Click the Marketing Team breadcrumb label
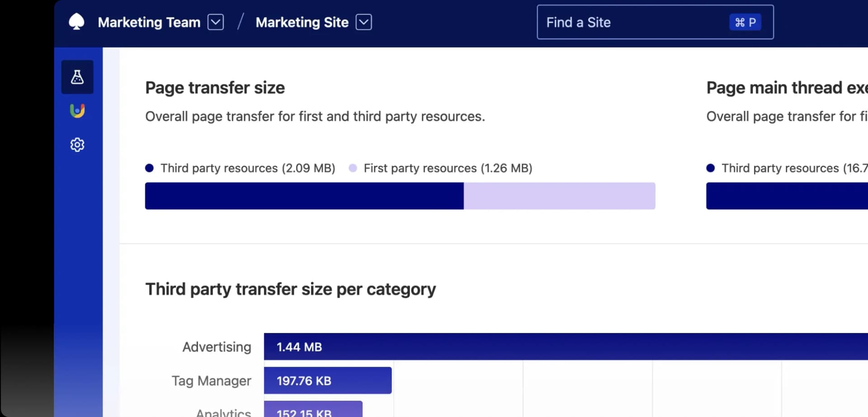This screenshot has height=417, width=868. click(149, 22)
